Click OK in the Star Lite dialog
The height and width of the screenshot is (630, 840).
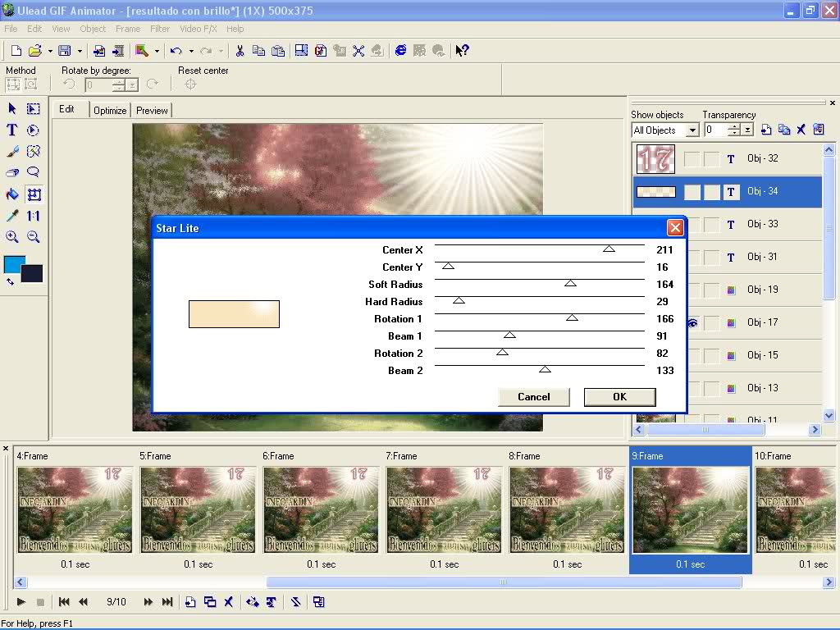[x=620, y=397]
